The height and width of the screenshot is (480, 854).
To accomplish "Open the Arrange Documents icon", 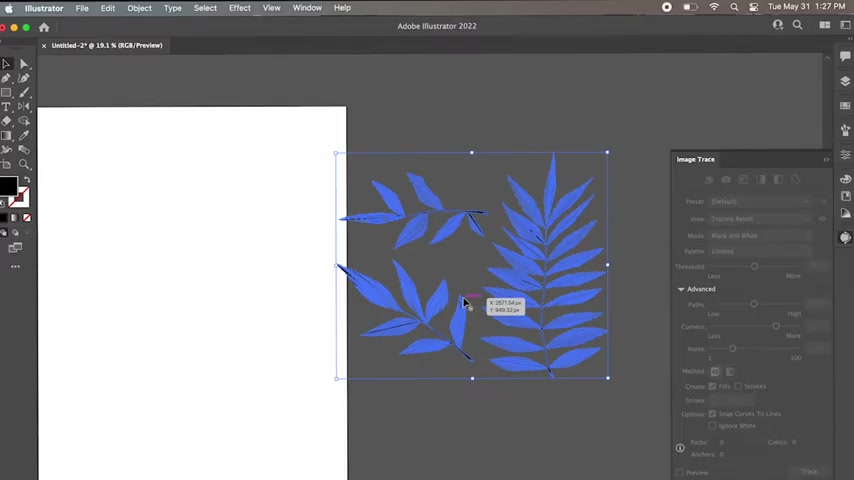I will [825, 25].
